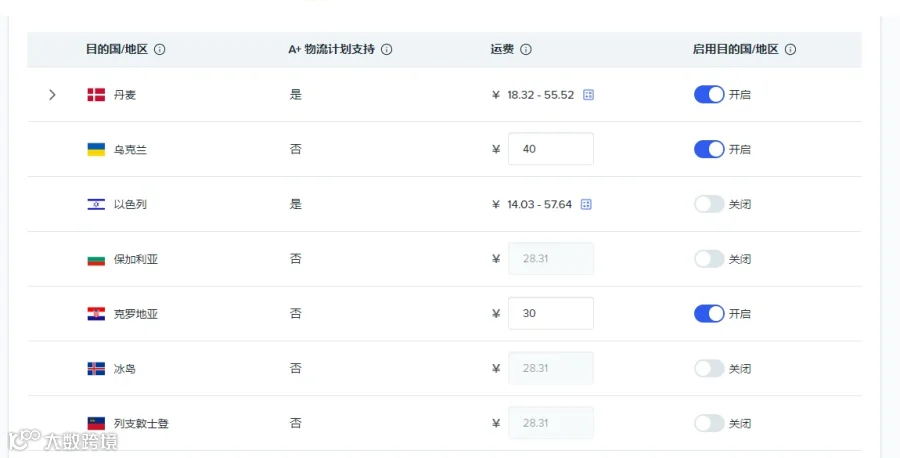
Task: Open Denmark shipping fee table icon
Action: pos(588,95)
